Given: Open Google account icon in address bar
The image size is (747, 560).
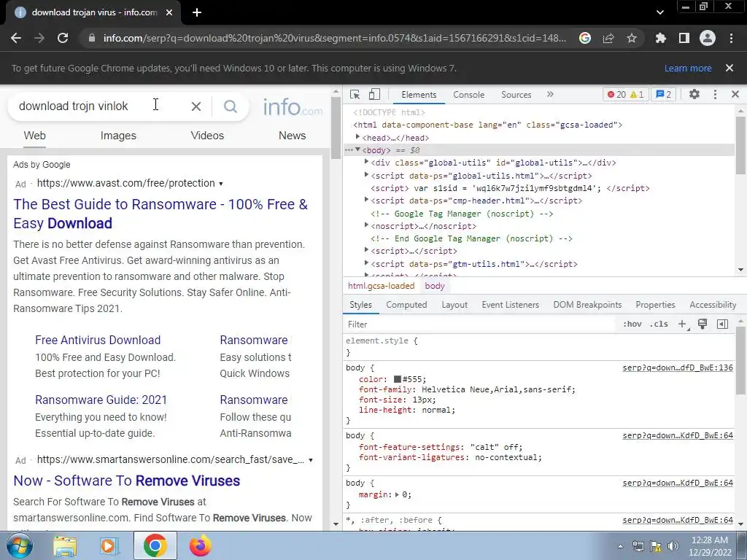Looking at the screenshot, I should (585, 38).
